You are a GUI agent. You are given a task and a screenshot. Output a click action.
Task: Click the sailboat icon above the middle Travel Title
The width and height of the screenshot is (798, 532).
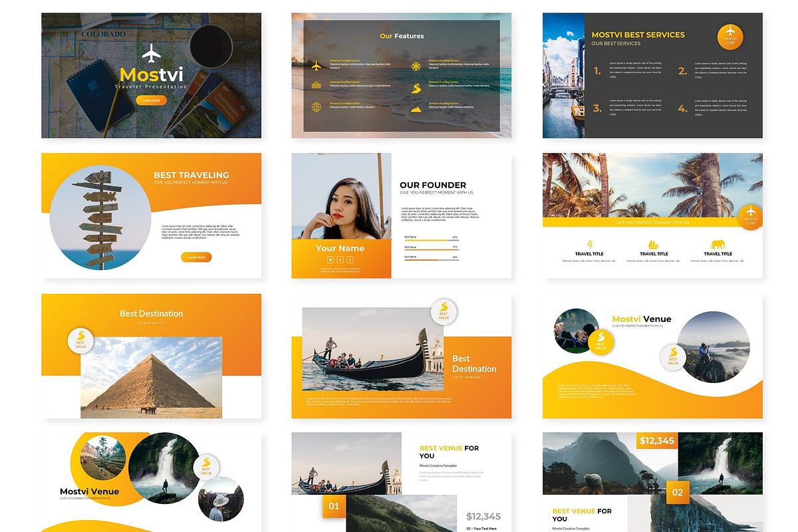tap(654, 244)
